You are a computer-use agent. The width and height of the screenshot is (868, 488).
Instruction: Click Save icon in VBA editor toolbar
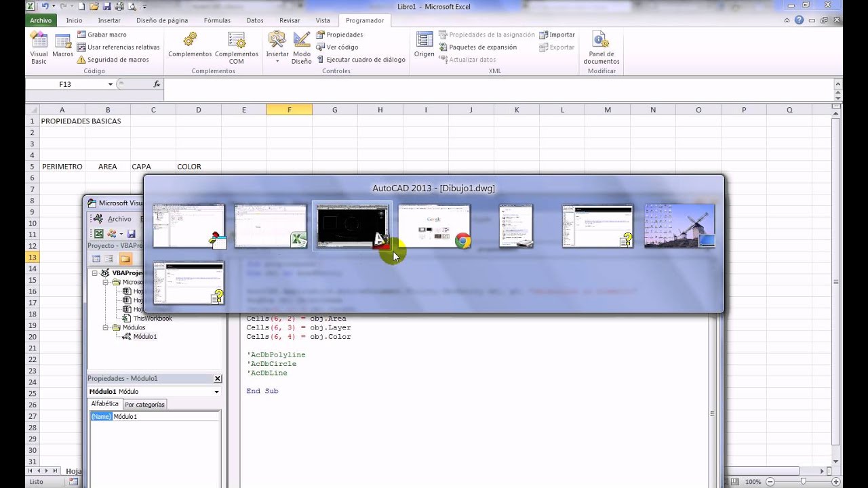pos(131,234)
